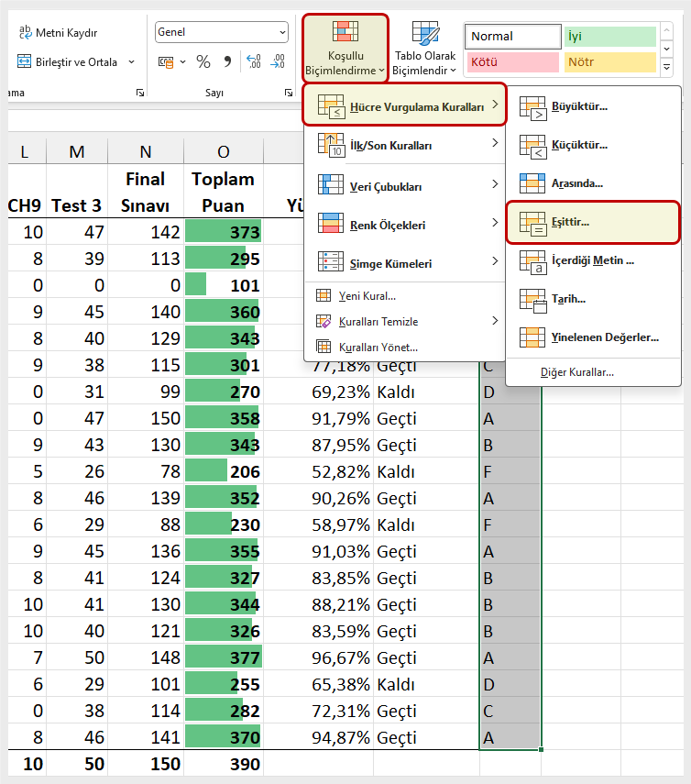This screenshot has width=691, height=784.
Task: Click the cell with total 101
Action: coord(224,285)
